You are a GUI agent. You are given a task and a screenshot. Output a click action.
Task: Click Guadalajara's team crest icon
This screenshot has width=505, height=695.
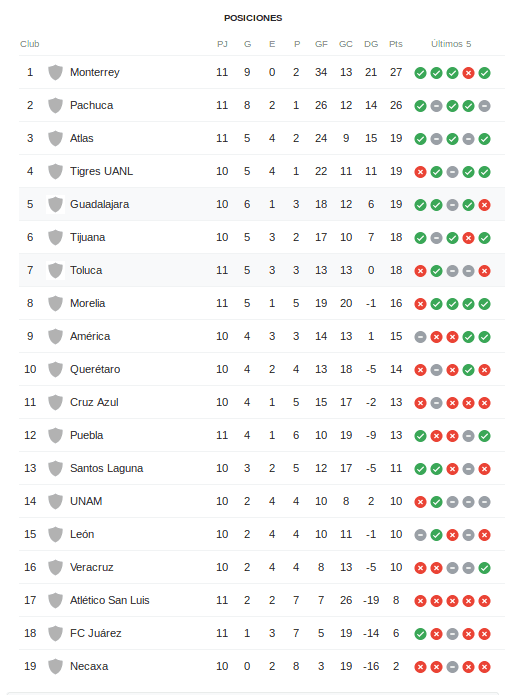tap(55, 204)
